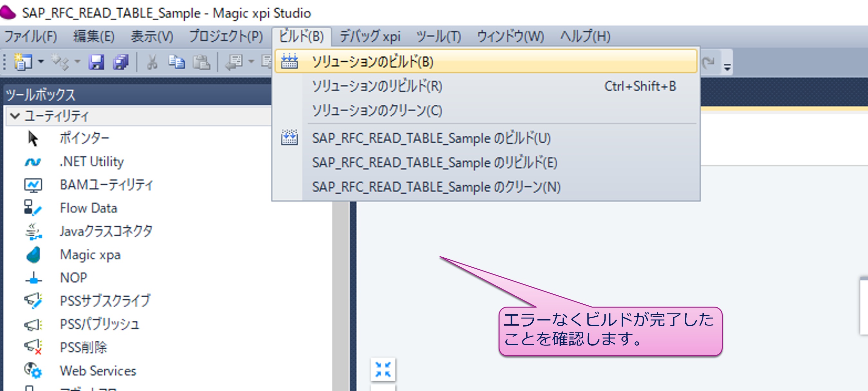Screen dimensions: 868x391
Task: Open the デバッグ xpi menu
Action: [370, 36]
